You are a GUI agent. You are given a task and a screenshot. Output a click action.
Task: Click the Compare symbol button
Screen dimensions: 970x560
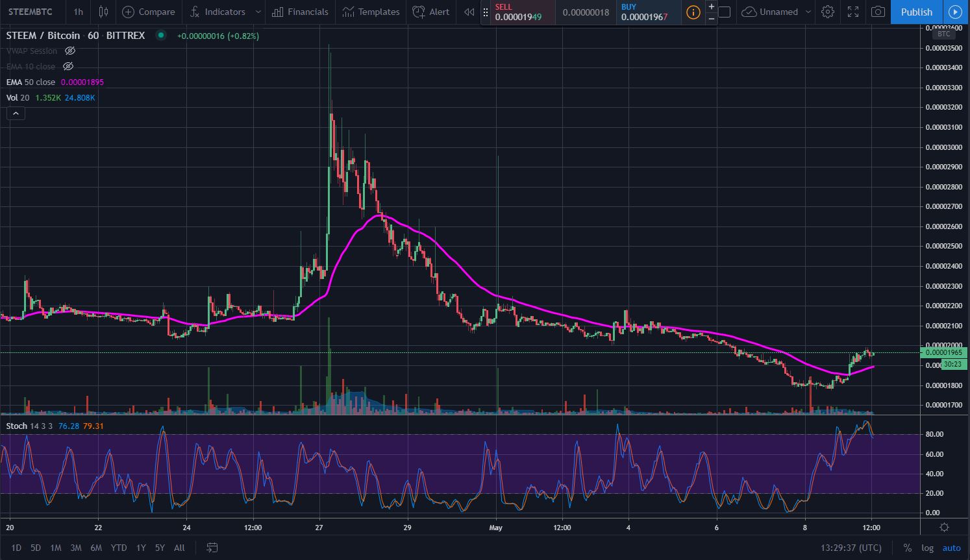[149, 12]
